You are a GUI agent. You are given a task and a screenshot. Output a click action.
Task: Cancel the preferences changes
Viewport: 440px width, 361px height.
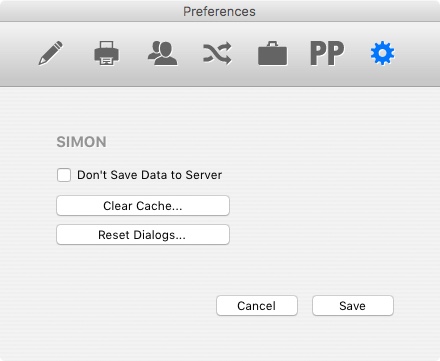(257, 306)
